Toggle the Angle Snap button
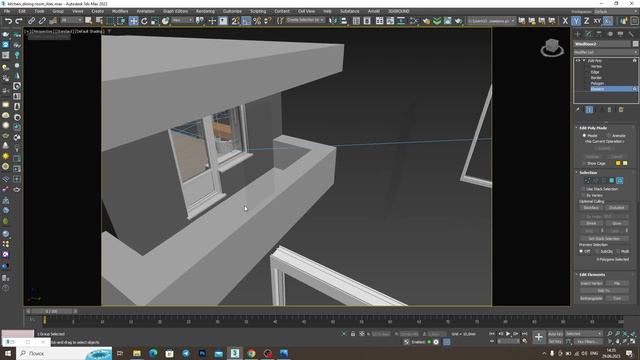 coord(246,21)
